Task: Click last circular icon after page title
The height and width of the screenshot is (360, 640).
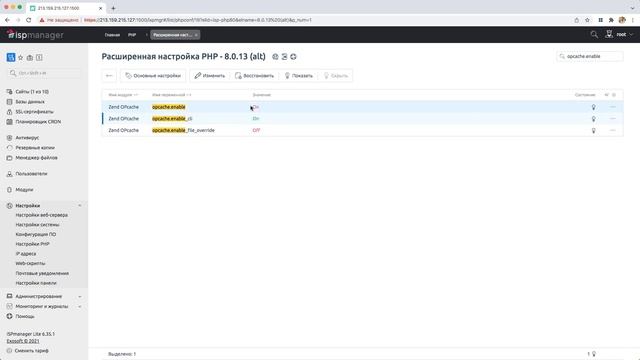Action: tap(293, 57)
